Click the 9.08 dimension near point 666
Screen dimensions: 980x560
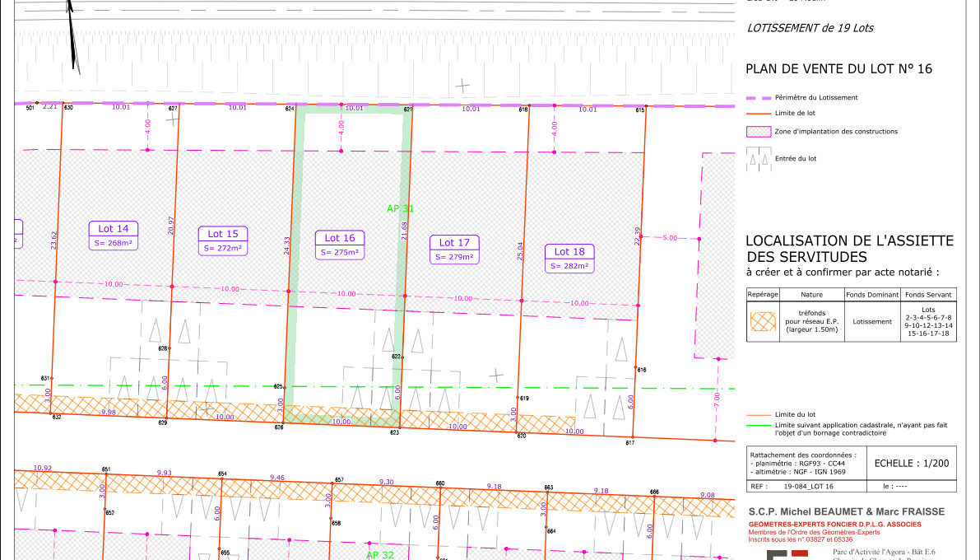[707, 495]
